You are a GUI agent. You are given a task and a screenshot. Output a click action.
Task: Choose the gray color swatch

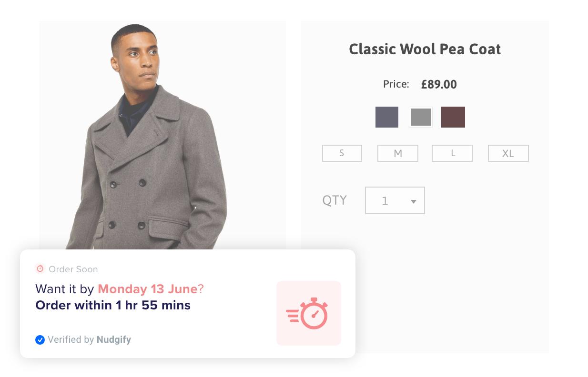pyautogui.click(x=420, y=117)
